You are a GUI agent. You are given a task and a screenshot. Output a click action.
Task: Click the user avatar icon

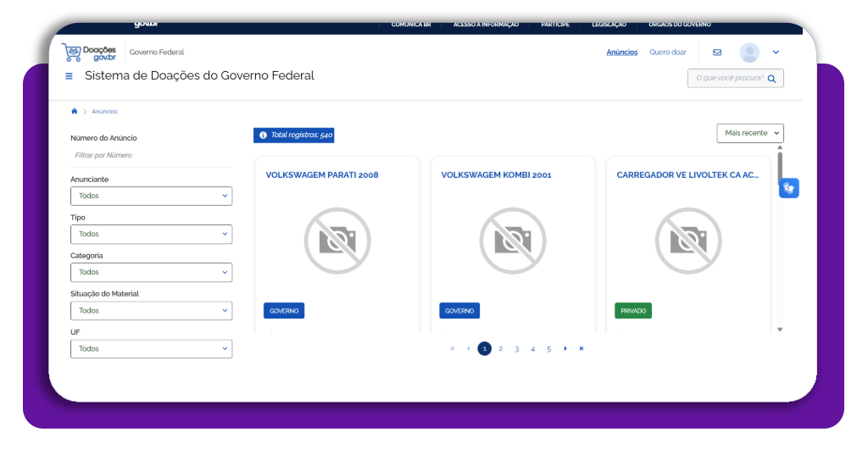coord(749,53)
